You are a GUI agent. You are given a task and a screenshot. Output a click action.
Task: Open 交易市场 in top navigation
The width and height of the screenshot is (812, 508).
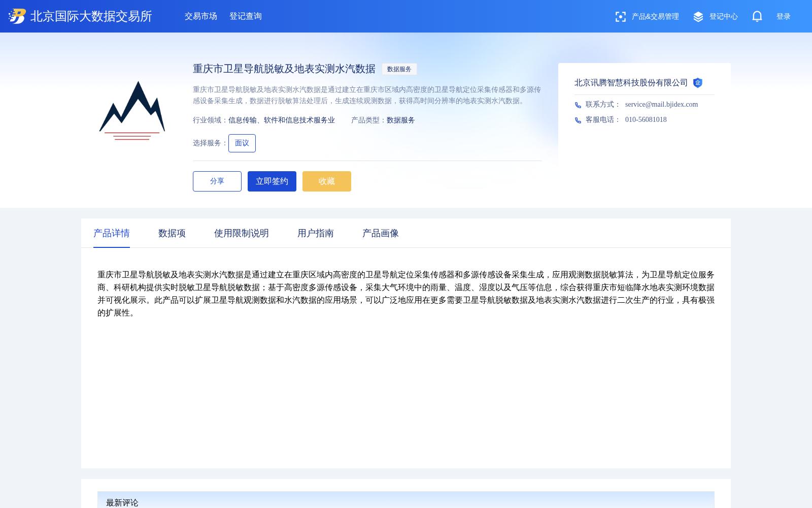point(201,16)
